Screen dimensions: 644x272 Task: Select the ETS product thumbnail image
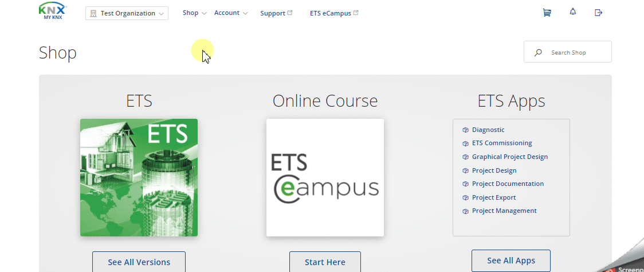click(x=139, y=178)
